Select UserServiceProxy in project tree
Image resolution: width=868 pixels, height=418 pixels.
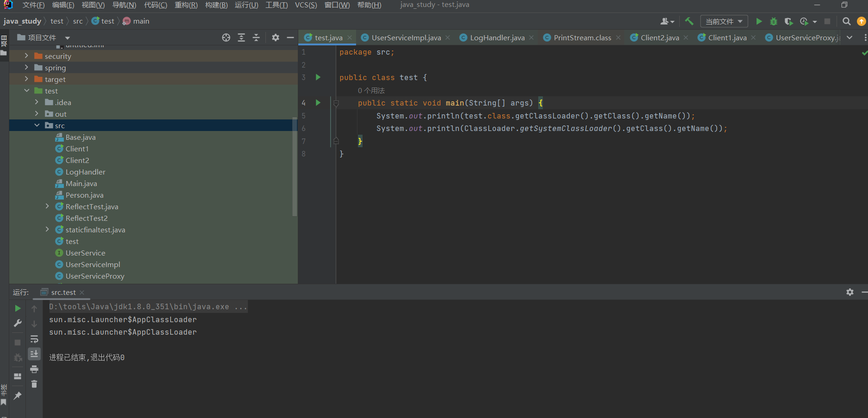tap(95, 276)
